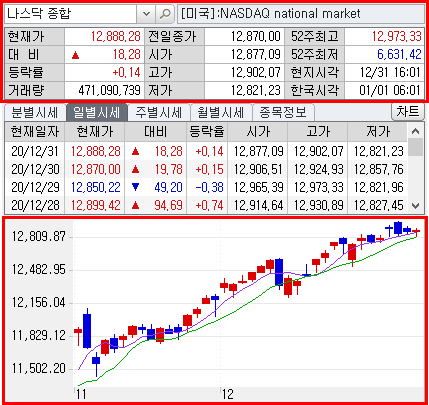Viewport: 429px width, 405px height.
Task: Click the red up-triangle beside 18.28 in summary
Action: (x=76, y=55)
